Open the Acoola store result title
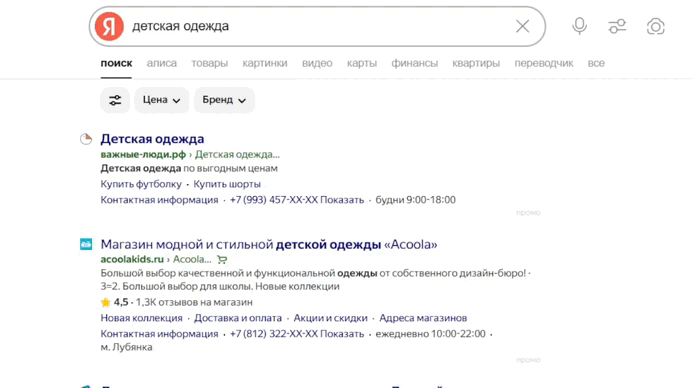Screen dimensions: 692x388 click(269, 244)
